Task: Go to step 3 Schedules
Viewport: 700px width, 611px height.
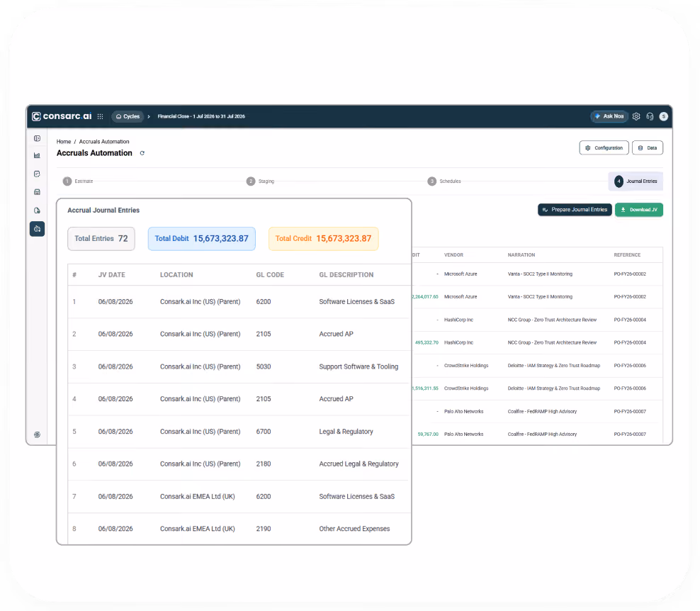Action: [x=444, y=181]
